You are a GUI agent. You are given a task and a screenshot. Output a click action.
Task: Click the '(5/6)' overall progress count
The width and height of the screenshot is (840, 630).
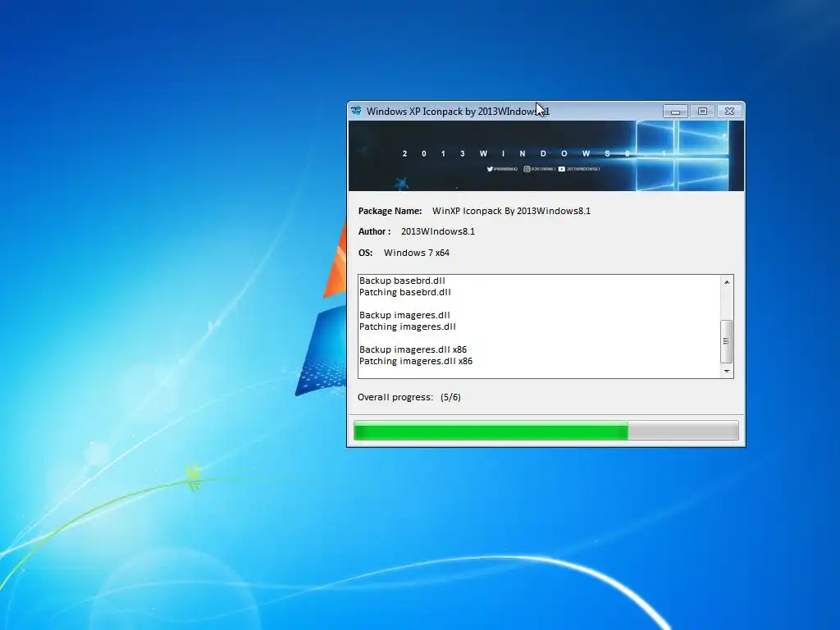click(450, 397)
